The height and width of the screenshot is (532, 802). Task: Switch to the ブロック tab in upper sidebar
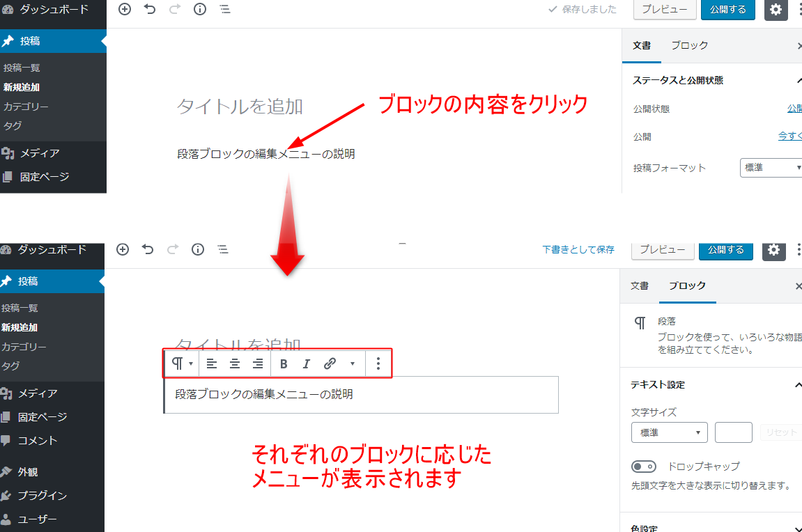coord(689,45)
